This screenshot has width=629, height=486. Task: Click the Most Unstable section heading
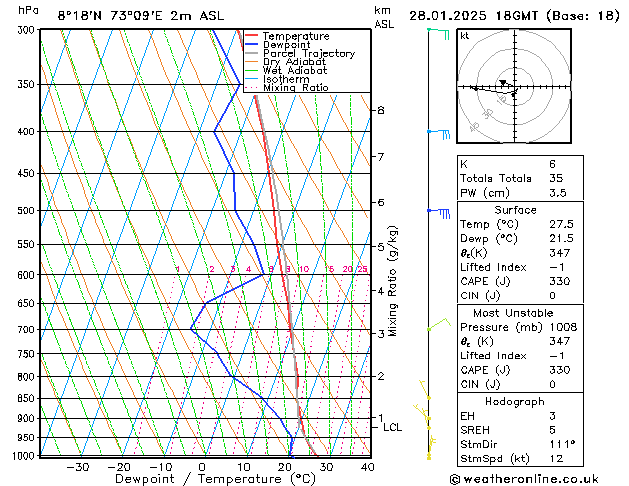click(513, 313)
